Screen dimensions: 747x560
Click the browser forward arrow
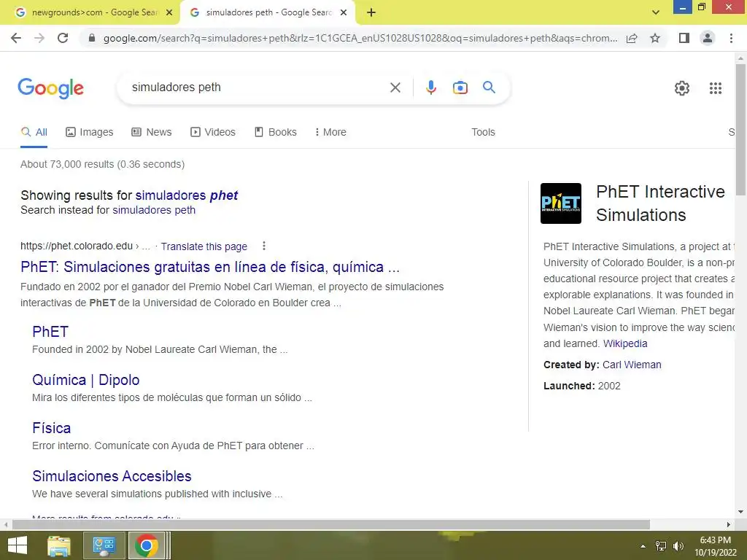pos(39,38)
